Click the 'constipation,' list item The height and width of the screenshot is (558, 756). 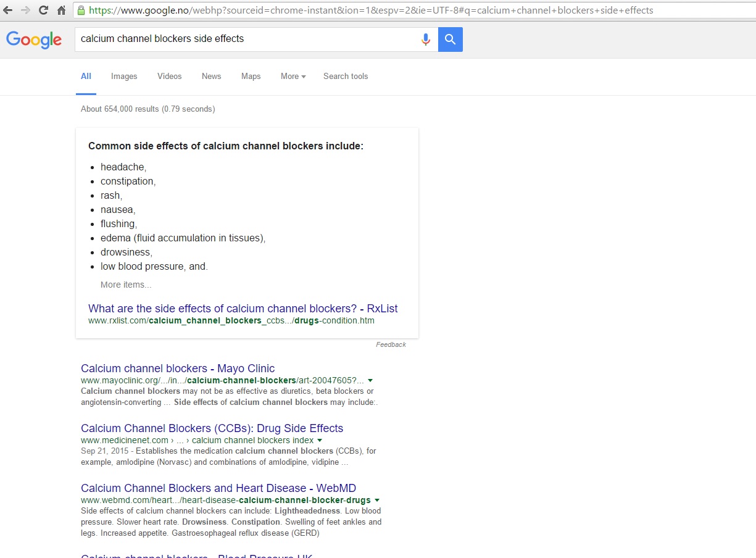pos(128,181)
